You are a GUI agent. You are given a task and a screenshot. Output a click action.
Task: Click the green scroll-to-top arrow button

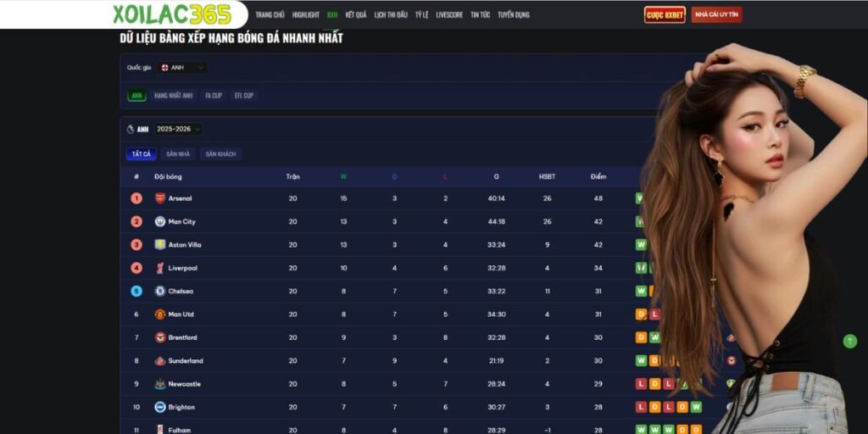click(849, 341)
